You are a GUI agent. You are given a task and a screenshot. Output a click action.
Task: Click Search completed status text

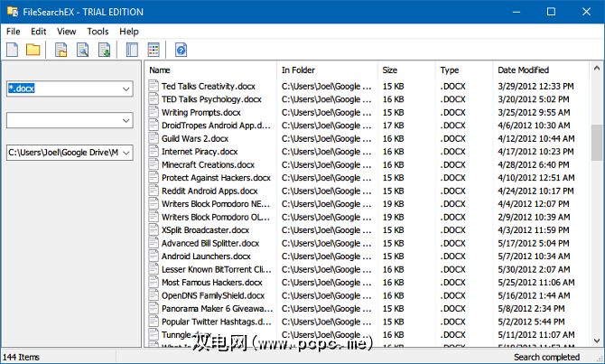click(546, 357)
